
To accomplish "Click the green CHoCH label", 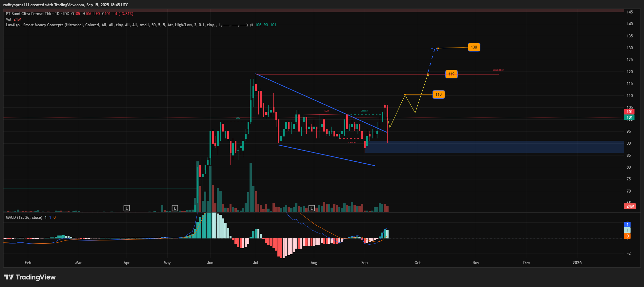I will tap(364, 111).
